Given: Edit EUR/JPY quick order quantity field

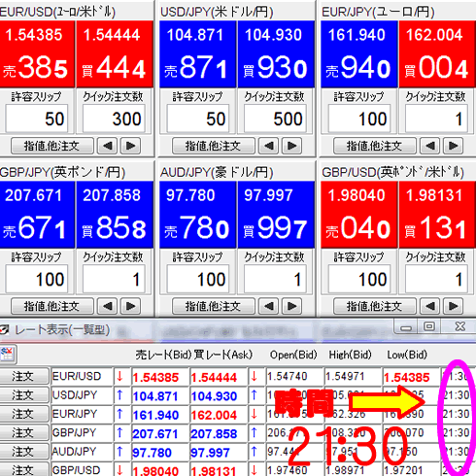Looking at the screenshot, I should point(436,119).
